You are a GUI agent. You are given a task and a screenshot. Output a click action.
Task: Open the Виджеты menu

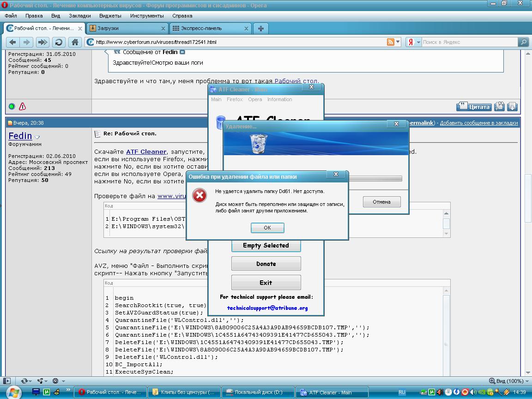pos(110,16)
